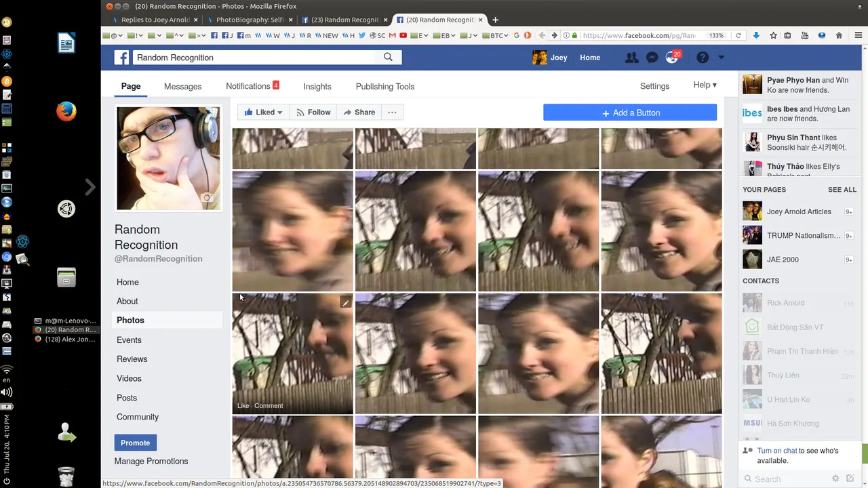Click the Joey profile avatar
This screenshot has height=488, width=868.
pyautogui.click(x=540, y=58)
